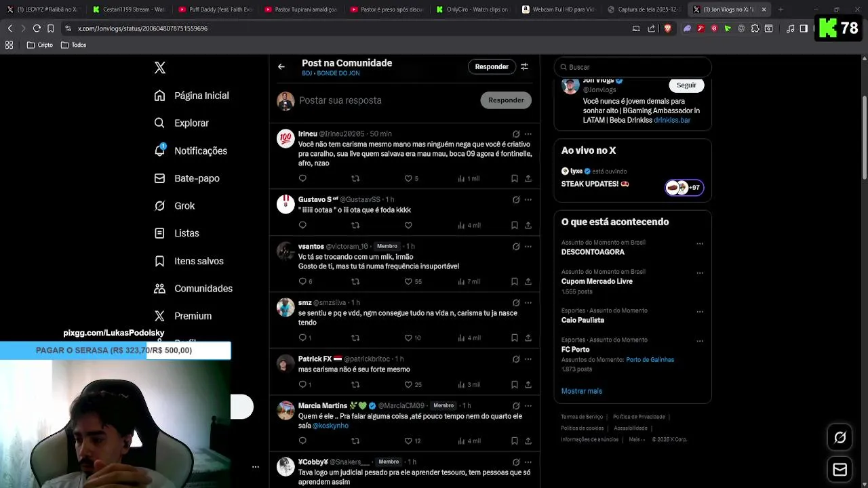Open reply sorting options icon
This screenshot has width=868, height=488.
pos(524,66)
